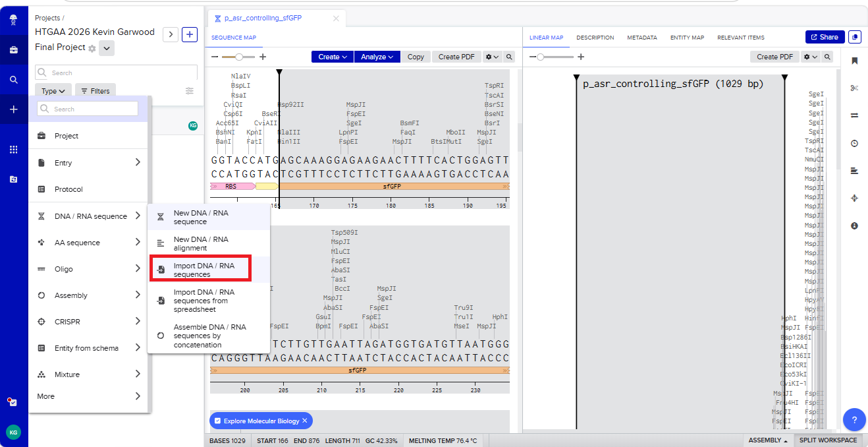The image size is (868, 447).
Task: Open the Create dropdown in sequence toolbar
Action: (333, 57)
